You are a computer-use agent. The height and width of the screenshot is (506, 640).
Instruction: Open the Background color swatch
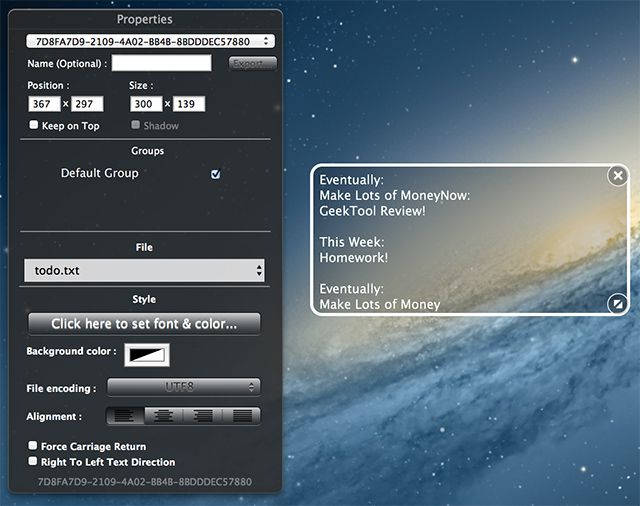click(147, 355)
